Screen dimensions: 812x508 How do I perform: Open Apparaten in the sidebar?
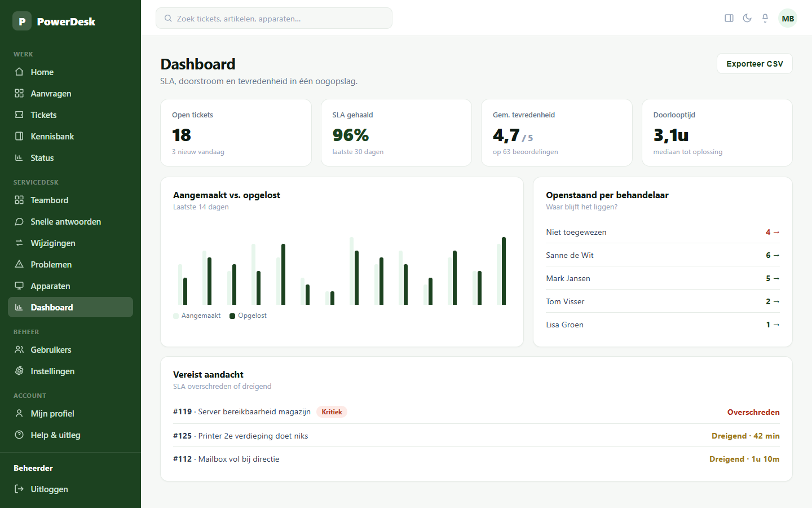pyautogui.click(x=70, y=286)
